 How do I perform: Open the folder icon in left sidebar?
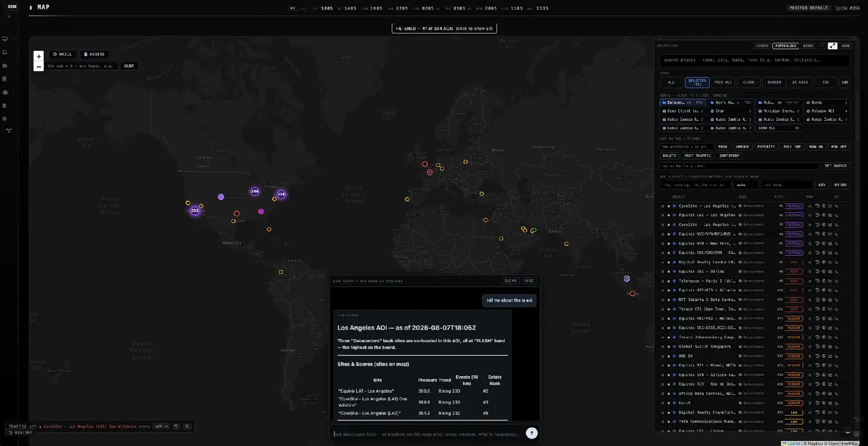(5, 66)
